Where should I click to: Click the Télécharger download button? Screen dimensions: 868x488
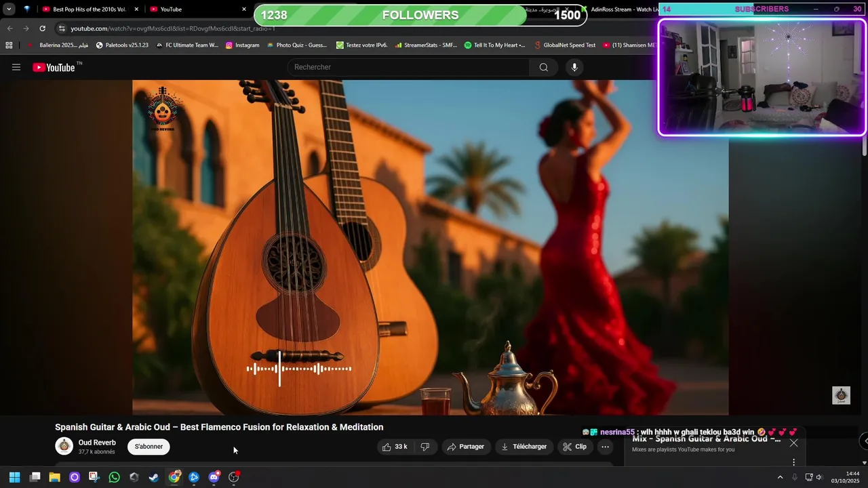point(524,447)
